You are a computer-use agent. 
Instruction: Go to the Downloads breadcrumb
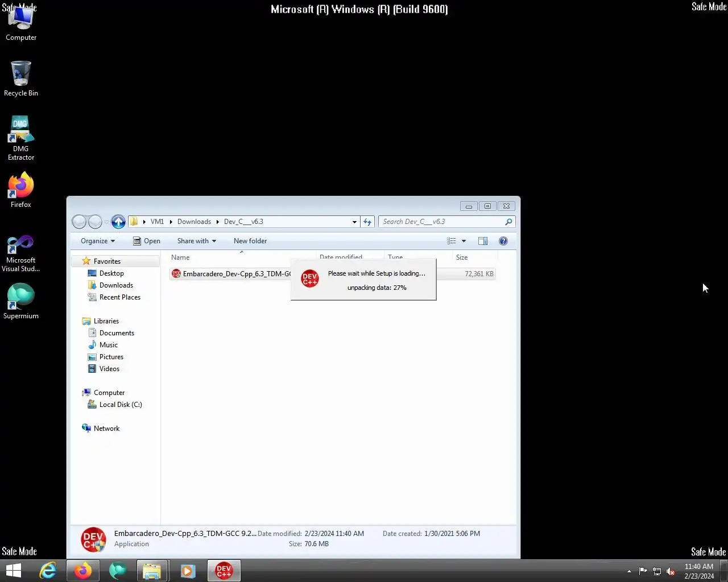[194, 222]
